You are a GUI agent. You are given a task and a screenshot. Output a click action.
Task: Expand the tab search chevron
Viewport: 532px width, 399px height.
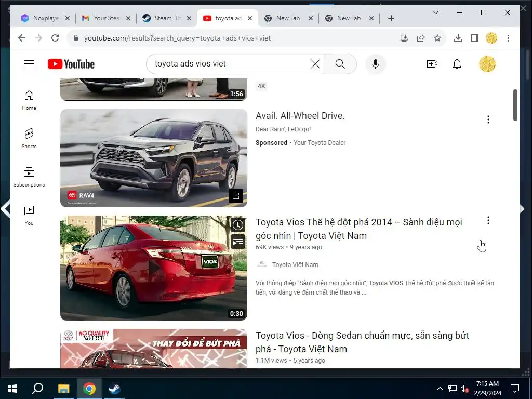click(x=436, y=12)
